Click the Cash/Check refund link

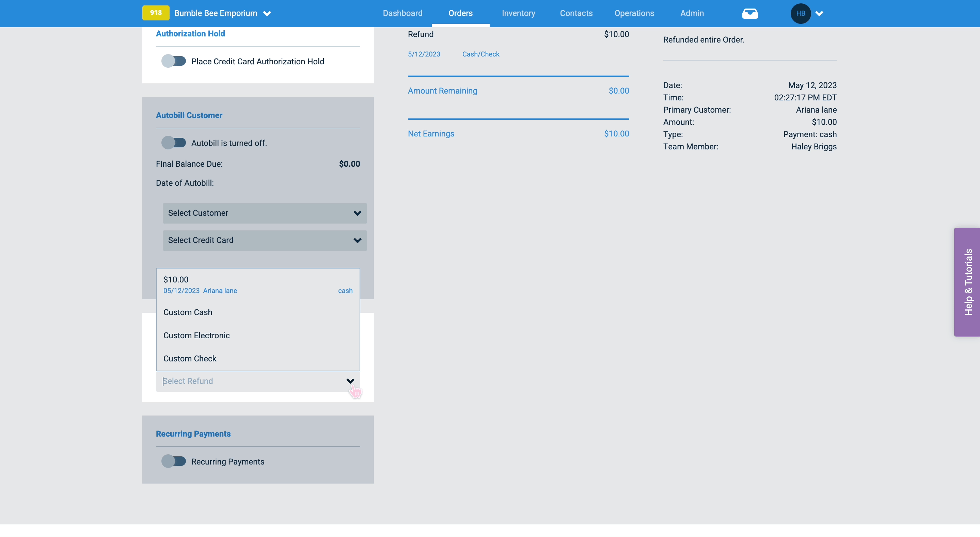point(481,54)
